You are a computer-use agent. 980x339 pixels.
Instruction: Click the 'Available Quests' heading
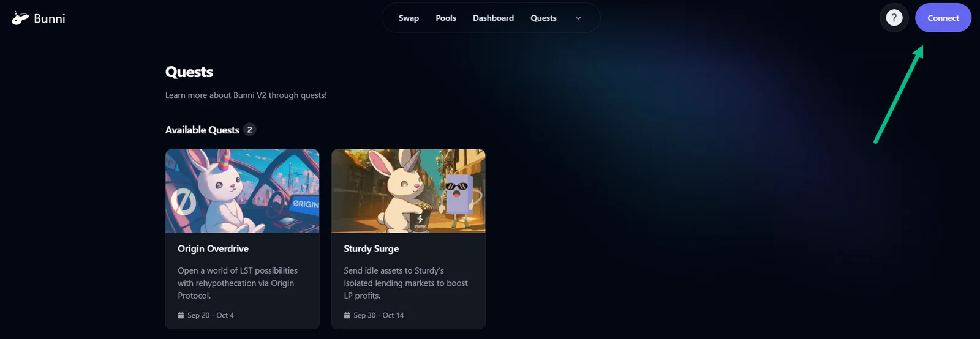(x=202, y=130)
